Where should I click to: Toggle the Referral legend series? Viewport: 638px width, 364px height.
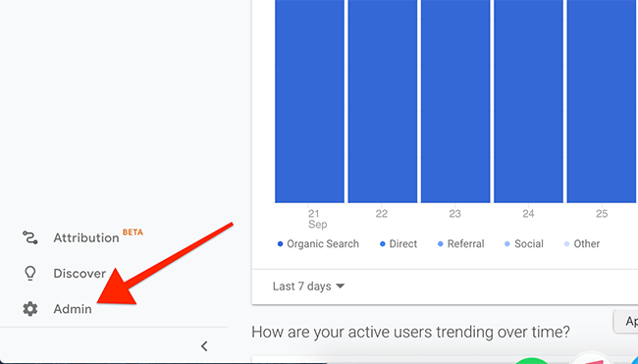(461, 244)
